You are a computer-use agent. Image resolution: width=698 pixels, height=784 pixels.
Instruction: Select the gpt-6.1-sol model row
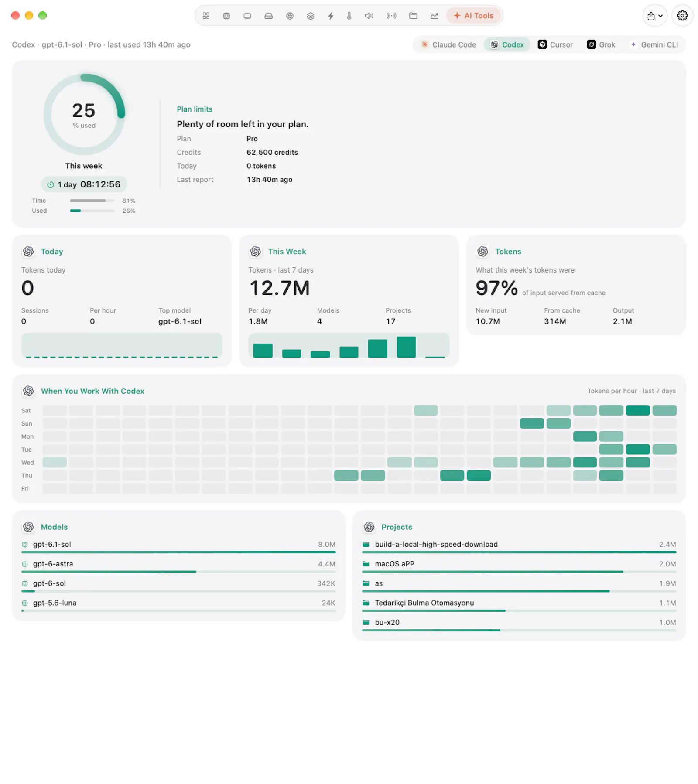click(178, 547)
